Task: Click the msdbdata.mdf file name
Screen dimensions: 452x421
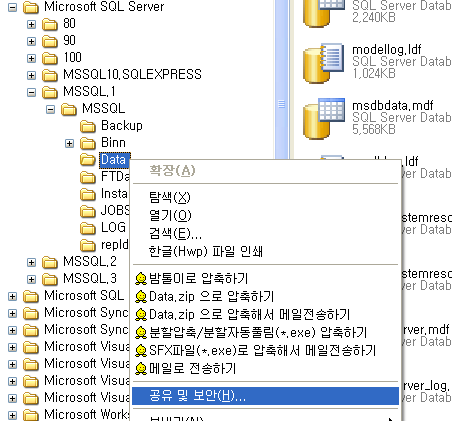Action: pos(393,106)
